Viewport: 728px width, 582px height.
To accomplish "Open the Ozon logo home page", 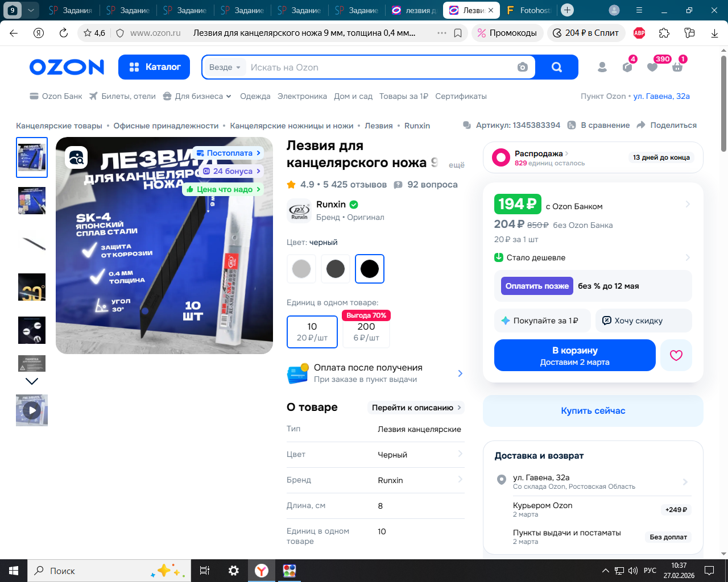I will (67, 67).
